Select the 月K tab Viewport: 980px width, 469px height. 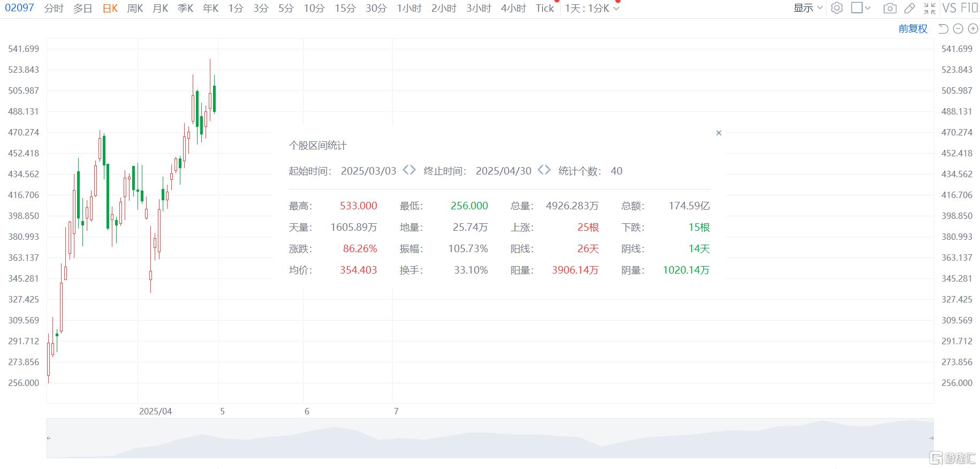click(x=160, y=8)
